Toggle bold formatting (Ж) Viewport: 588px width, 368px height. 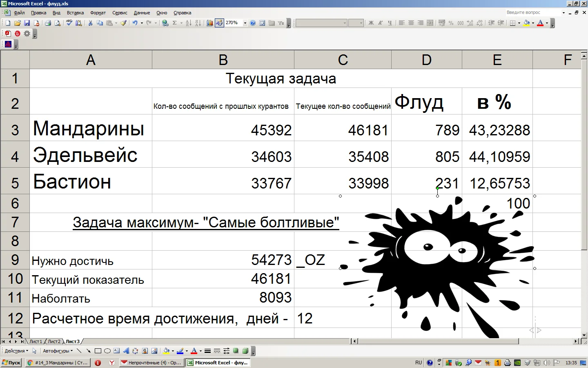tap(371, 23)
